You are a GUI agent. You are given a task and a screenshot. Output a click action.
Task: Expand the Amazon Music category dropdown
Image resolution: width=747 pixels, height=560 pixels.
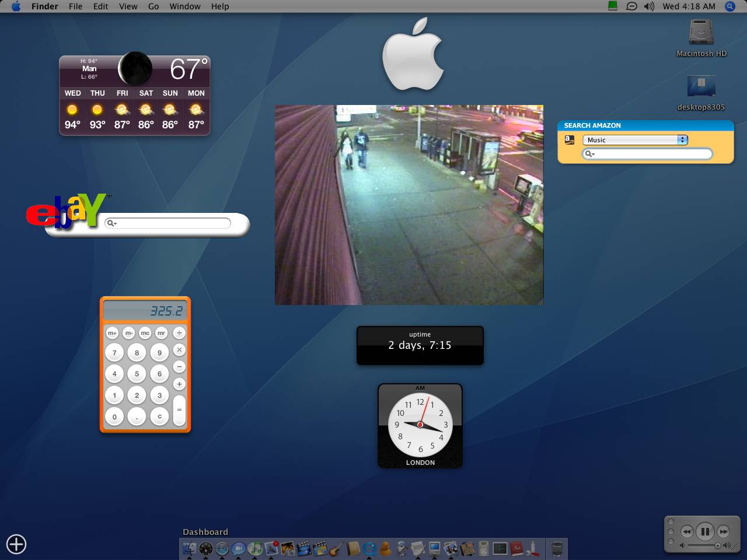(x=682, y=140)
